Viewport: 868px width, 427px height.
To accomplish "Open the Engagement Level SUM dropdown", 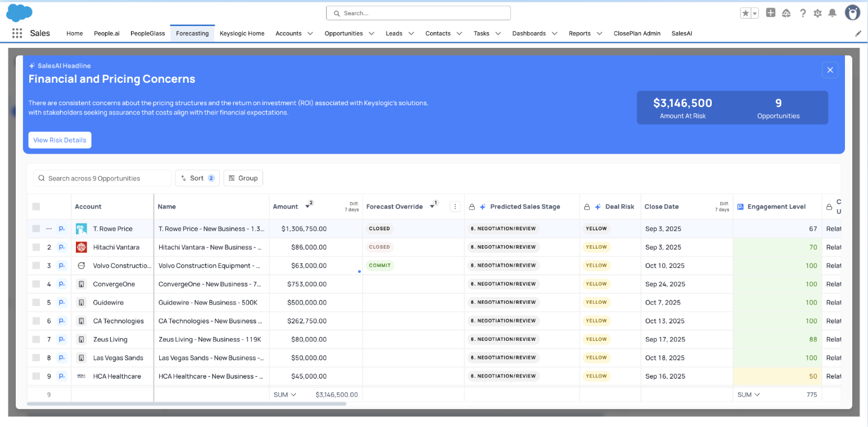I will point(749,394).
